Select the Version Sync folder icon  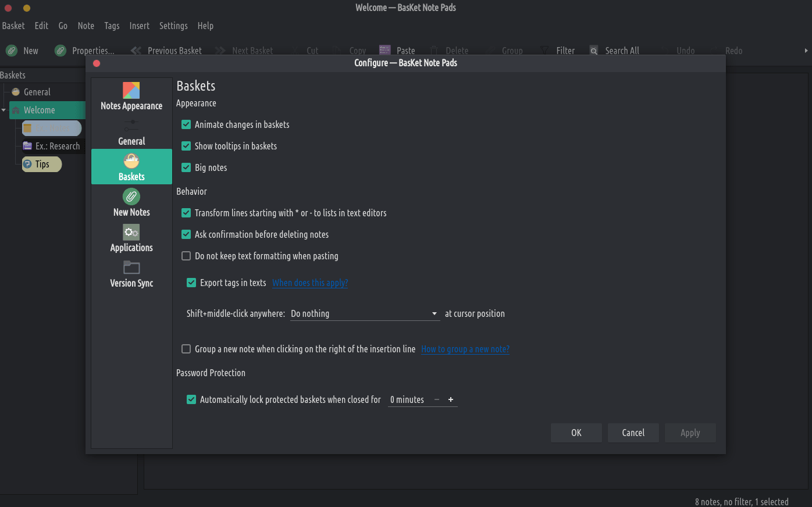click(x=131, y=267)
